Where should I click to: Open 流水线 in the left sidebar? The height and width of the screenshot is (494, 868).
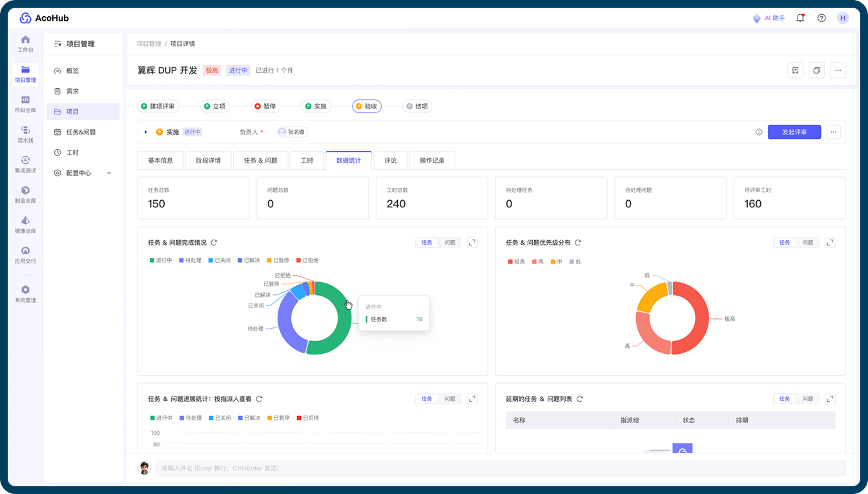[x=25, y=134]
